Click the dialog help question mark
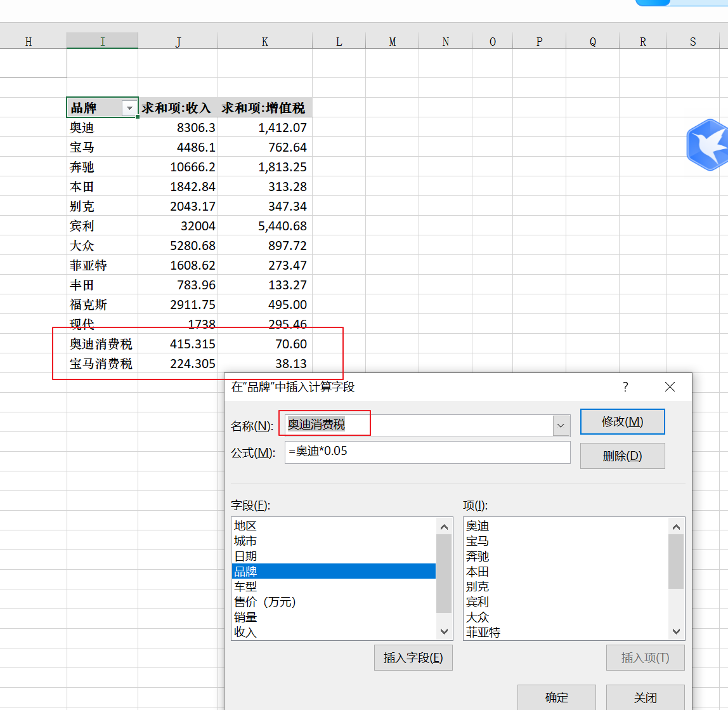Viewport: 728px width, 710px height. tap(625, 386)
